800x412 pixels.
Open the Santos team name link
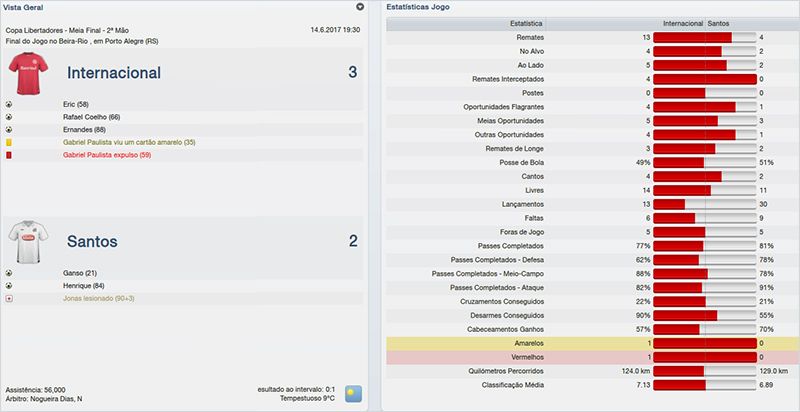95,241
